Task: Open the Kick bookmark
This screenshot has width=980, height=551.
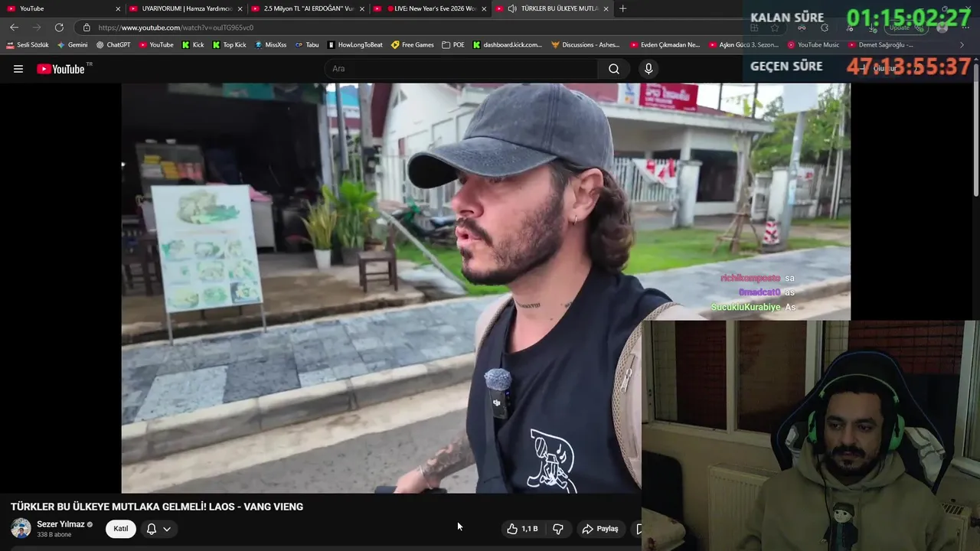Action: pos(193,45)
